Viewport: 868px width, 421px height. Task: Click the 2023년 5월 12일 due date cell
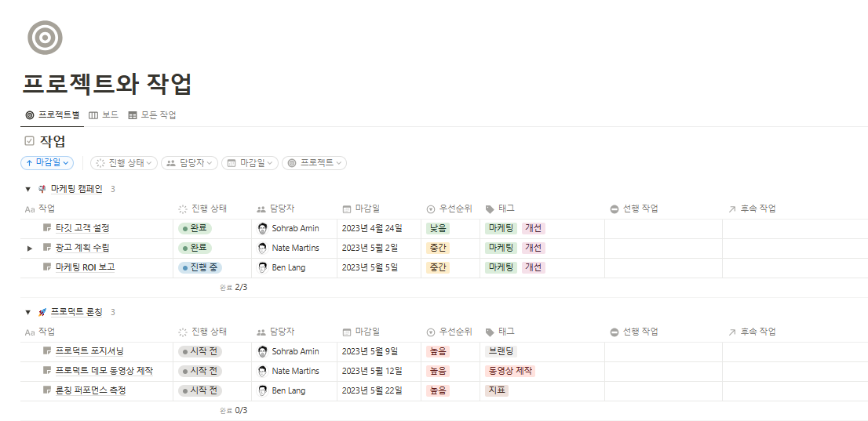[x=371, y=371]
